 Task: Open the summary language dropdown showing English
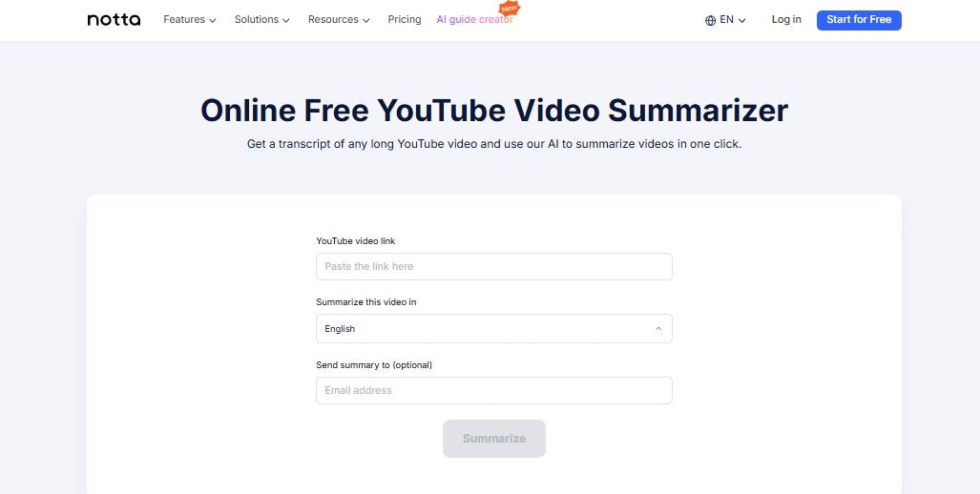(x=493, y=328)
